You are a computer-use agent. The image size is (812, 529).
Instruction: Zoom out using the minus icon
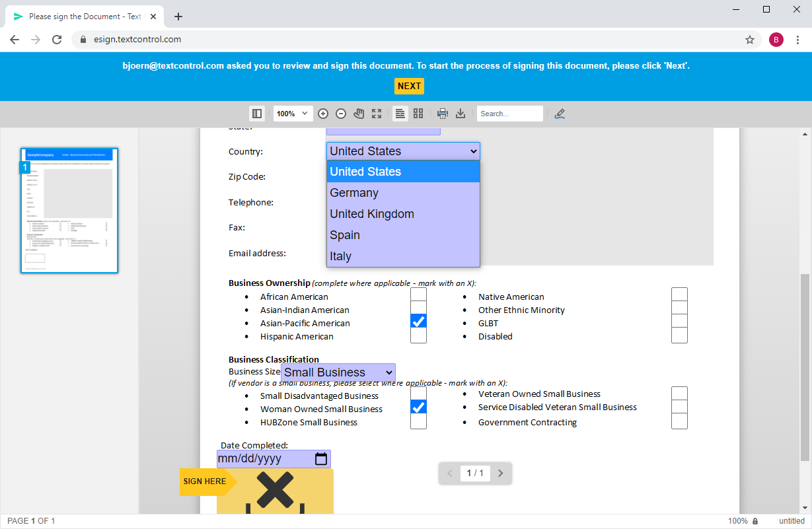point(341,113)
